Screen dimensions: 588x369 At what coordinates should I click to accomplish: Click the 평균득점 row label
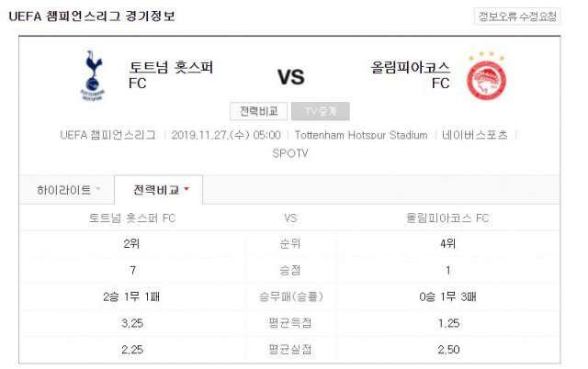(290, 323)
